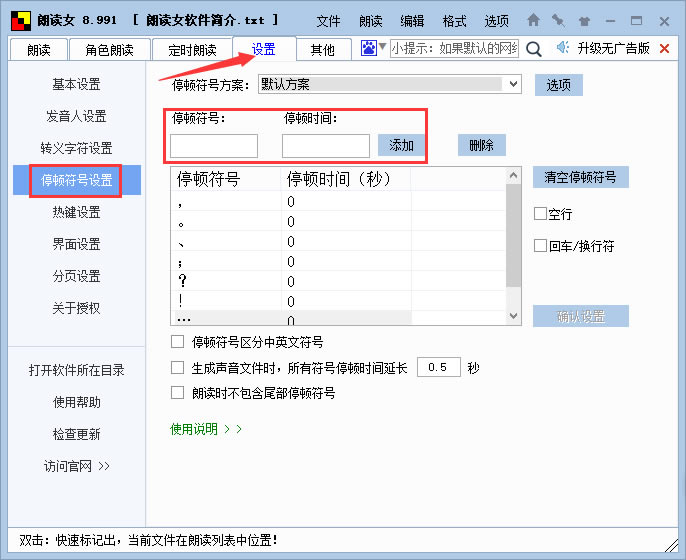
Task: Click the search hint text box
Action: click(454, 48)
